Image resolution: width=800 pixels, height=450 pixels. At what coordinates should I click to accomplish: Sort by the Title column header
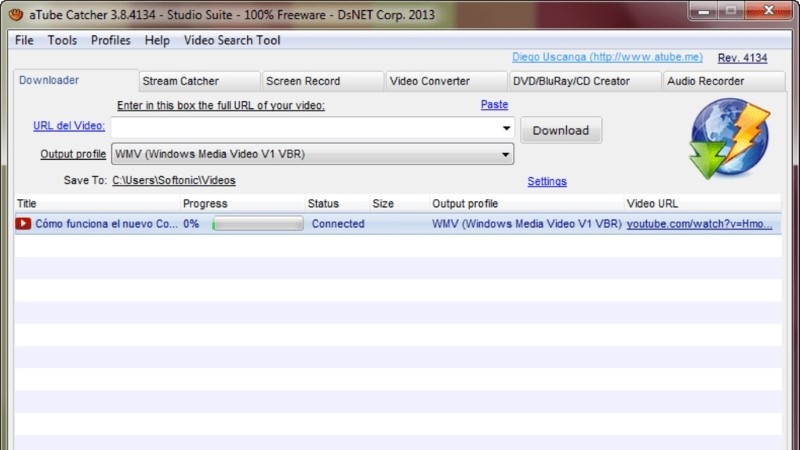pyautogui.click(x=97, y=204)
